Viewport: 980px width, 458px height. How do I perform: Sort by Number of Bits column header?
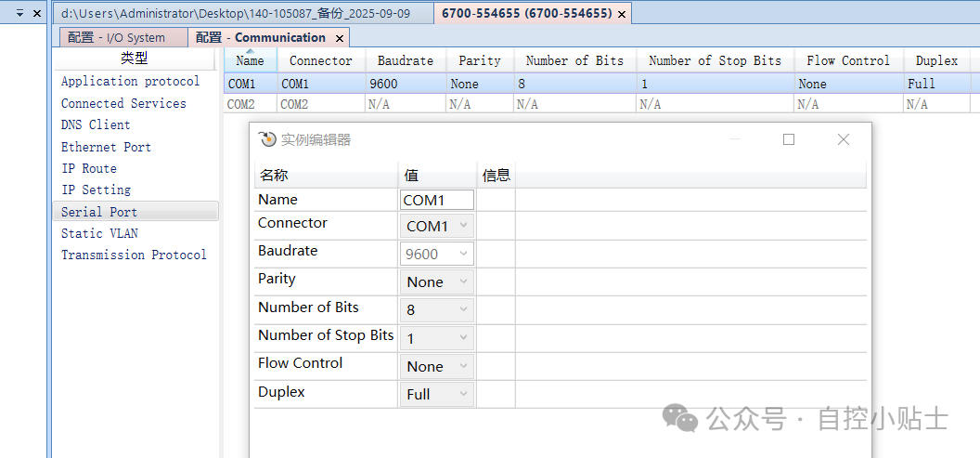pyautogui.click(x=575, y=60)
